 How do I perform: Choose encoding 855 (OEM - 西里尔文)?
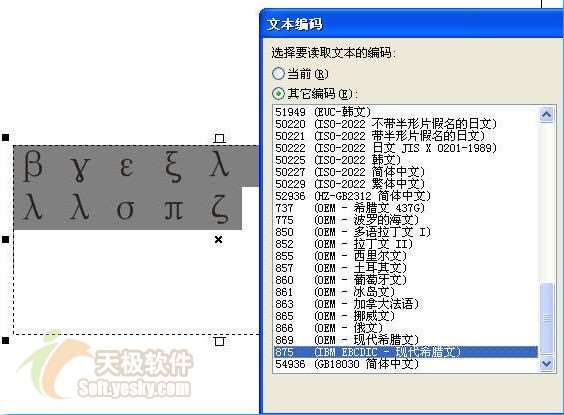pyautogui.click(x=405, y=256)
